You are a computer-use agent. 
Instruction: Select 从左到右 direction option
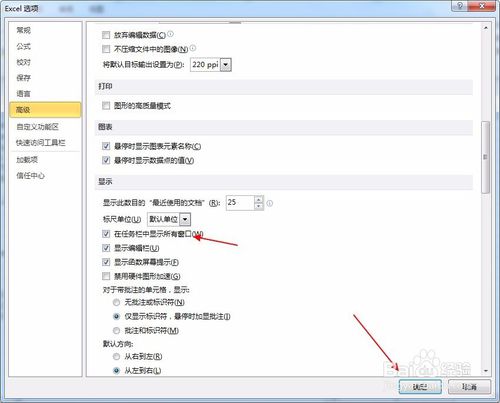pos(116,371)
